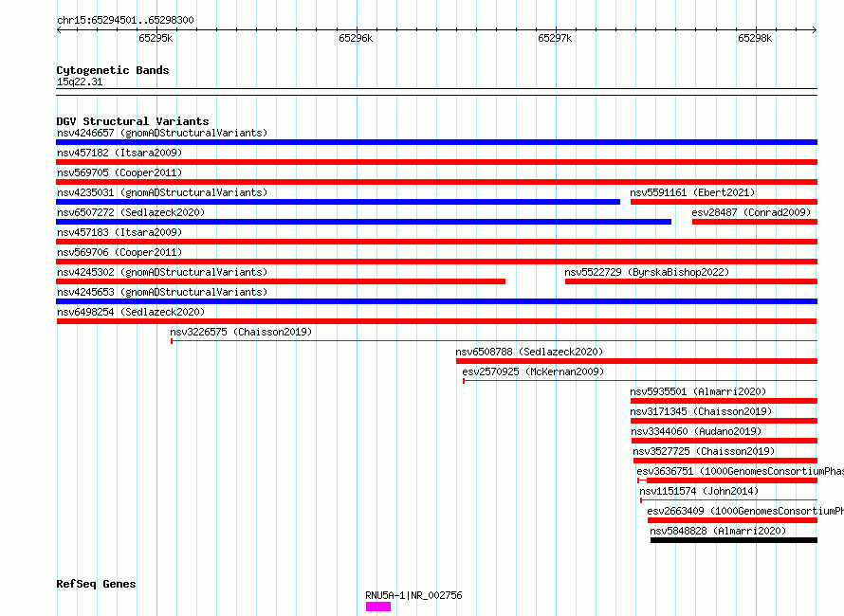
Task: Select the 65297k ruler tick label
Action: tap(555, 38)
